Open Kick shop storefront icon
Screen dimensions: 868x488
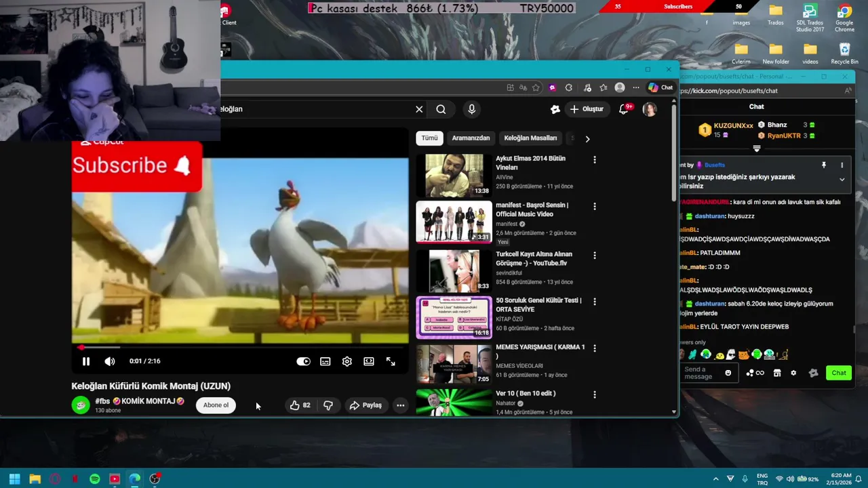click(x=777, y=373)
